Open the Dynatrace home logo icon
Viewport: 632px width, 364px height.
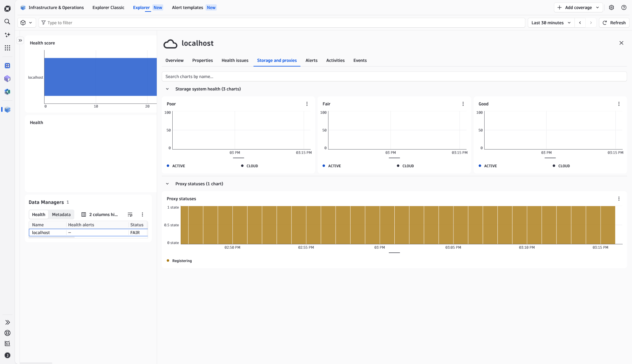tap(7, 9)
